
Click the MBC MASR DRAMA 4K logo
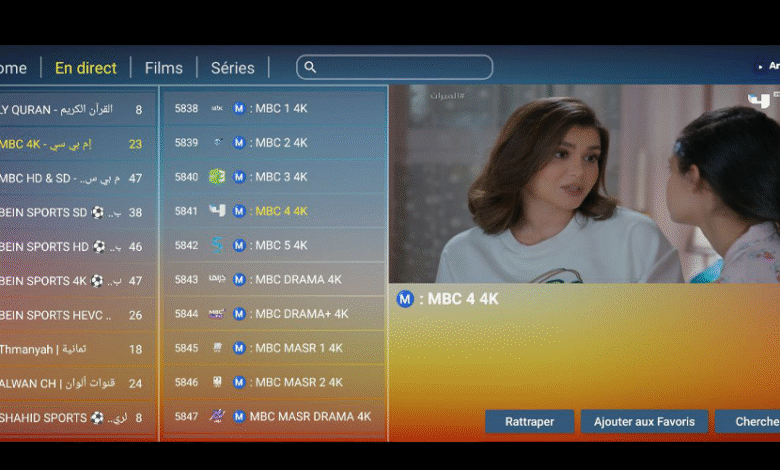coord(217,416)
